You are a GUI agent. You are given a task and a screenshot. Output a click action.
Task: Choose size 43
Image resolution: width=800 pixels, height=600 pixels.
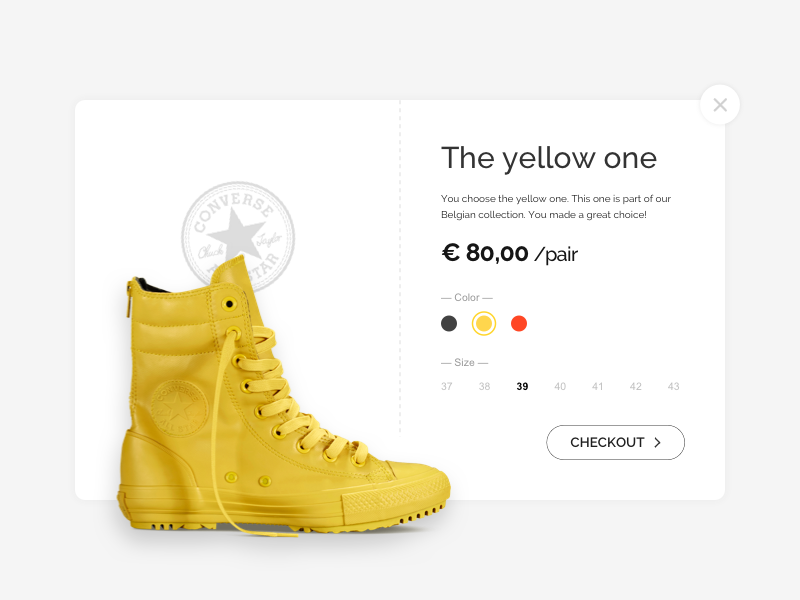673,386
